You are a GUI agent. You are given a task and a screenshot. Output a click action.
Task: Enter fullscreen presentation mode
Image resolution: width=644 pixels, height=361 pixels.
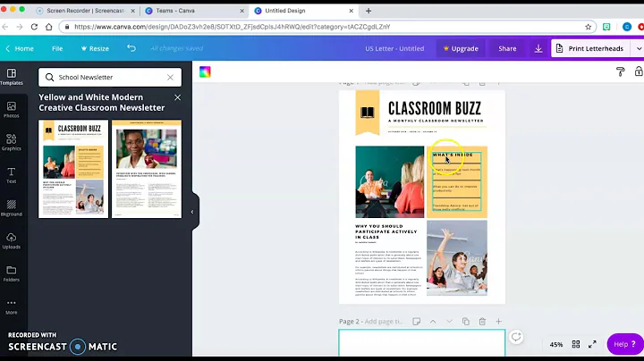(592, 344)
